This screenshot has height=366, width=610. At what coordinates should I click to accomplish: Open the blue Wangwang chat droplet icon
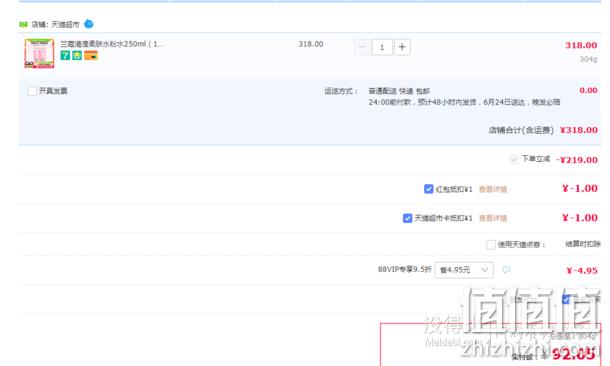point(89,24)
